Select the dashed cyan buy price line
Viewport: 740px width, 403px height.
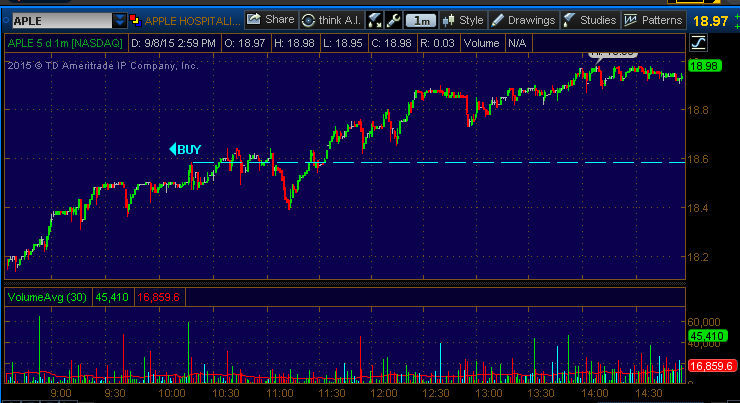[x=450, y=162]
